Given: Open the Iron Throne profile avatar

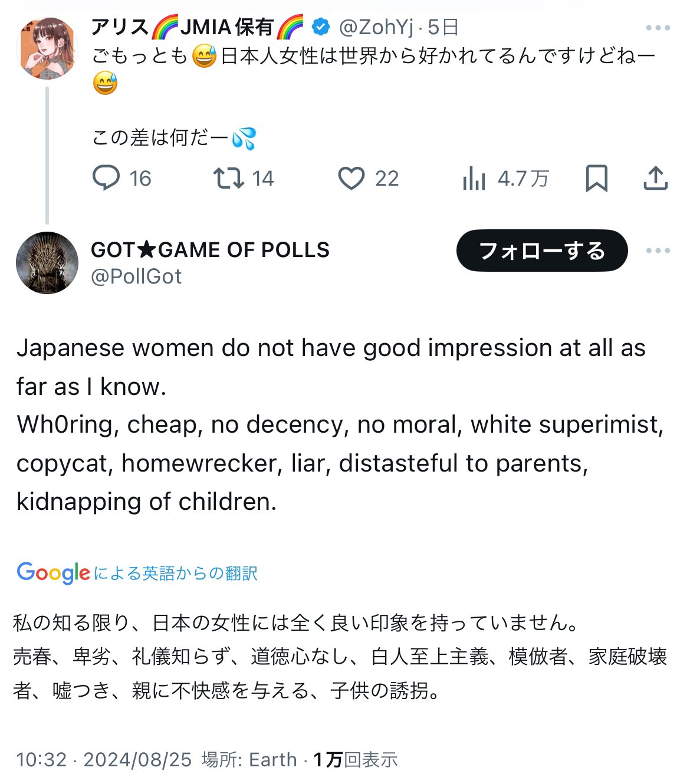Looking at the screenshot, I should (x=47, y=262).
